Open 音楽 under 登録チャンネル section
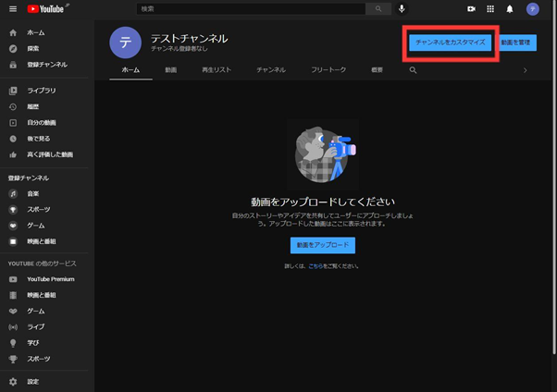The width and height of the screenshot is (557, 392). coord(44,193)
